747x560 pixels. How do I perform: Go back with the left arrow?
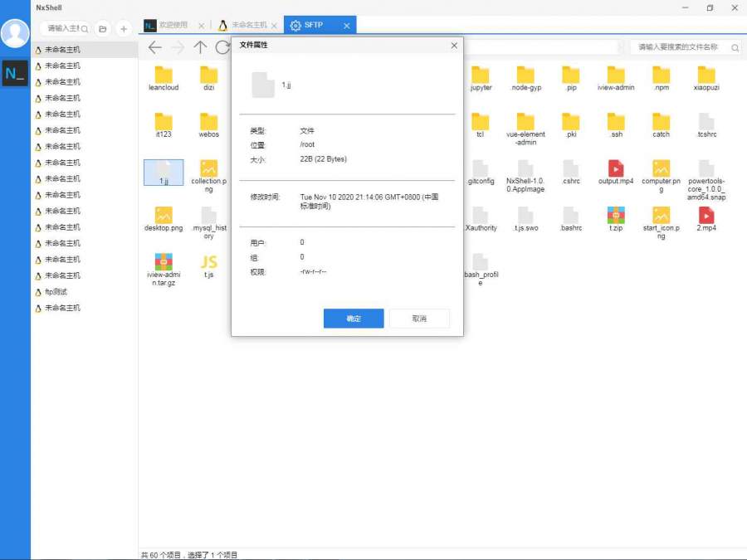pyautogui.click(x=154, y=47)
